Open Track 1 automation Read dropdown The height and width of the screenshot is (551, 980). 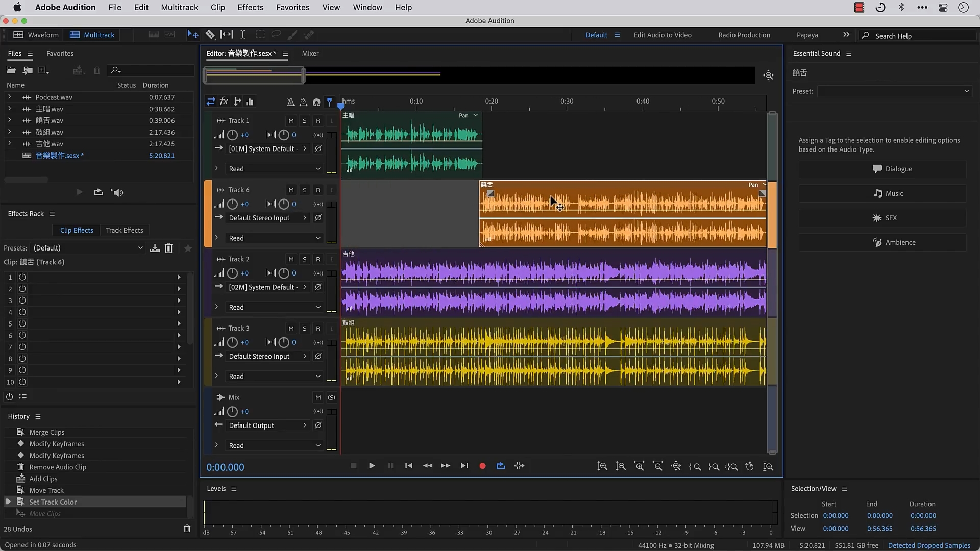point(274,169)
